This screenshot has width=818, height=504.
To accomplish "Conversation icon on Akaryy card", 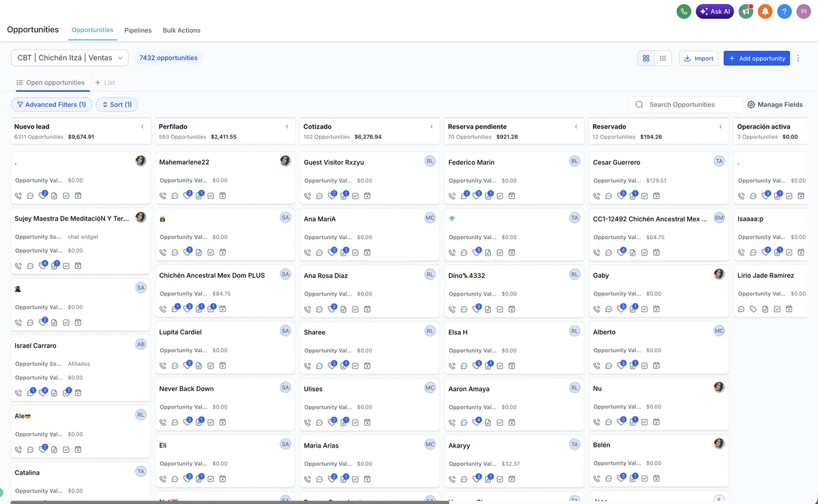I will (x=464, y=478).
